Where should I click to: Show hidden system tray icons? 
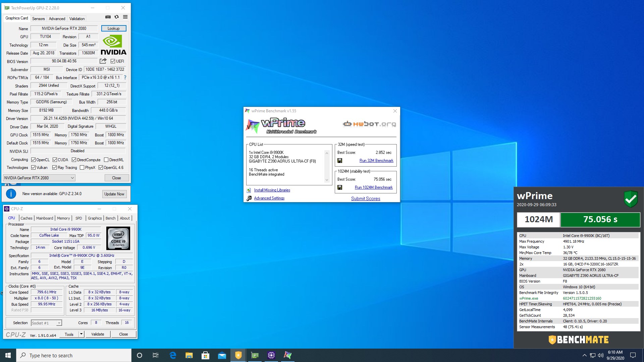[x=584, y=355]
